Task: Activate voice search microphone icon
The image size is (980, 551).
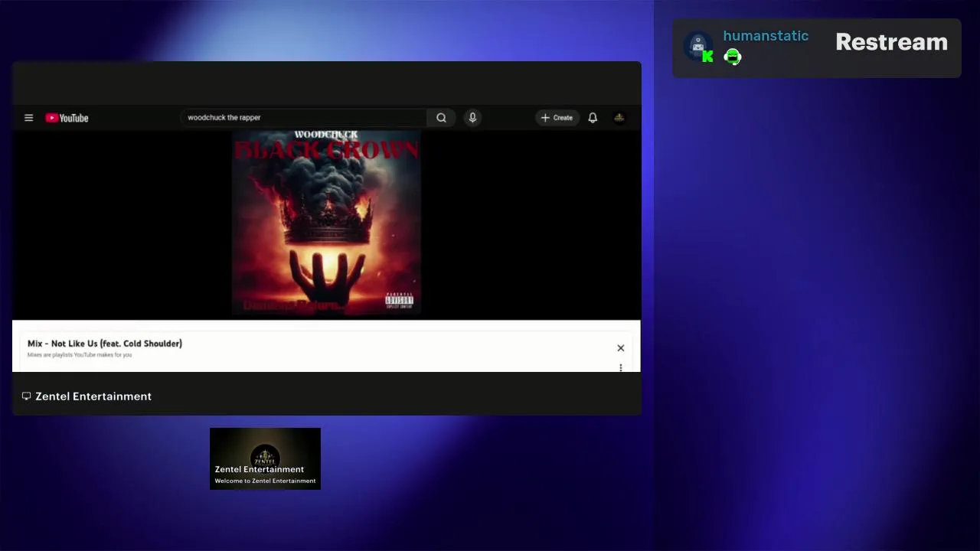Action: pyautogui.click(x=472, y=118)
